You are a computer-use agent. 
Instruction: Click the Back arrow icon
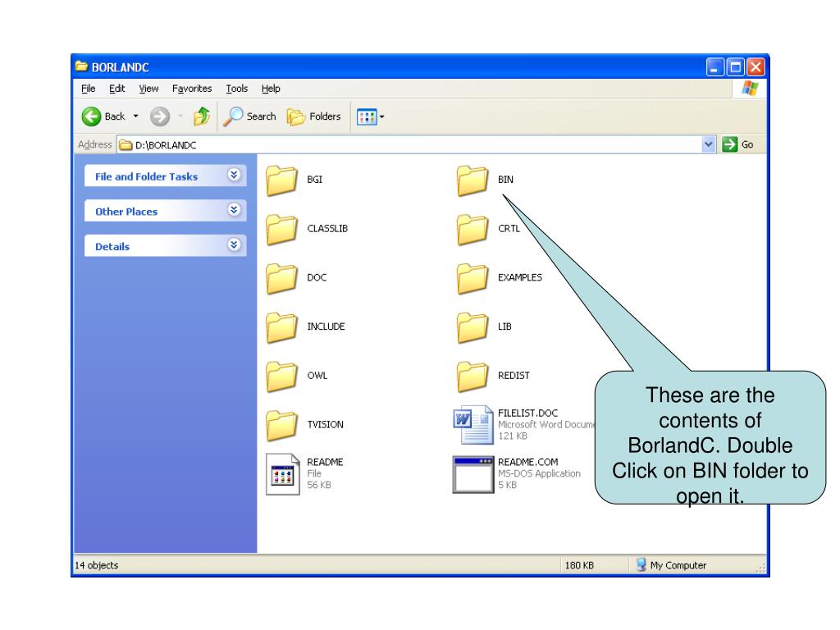[x=92, y=116]
